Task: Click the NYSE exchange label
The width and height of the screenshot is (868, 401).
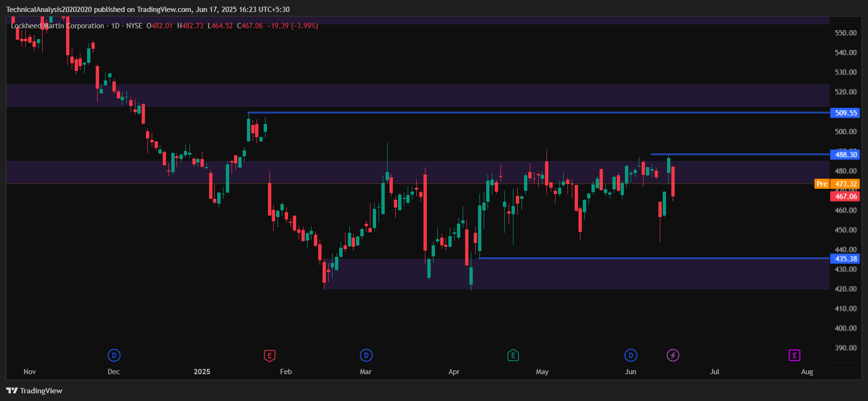Action: click(x=134, y=26)
